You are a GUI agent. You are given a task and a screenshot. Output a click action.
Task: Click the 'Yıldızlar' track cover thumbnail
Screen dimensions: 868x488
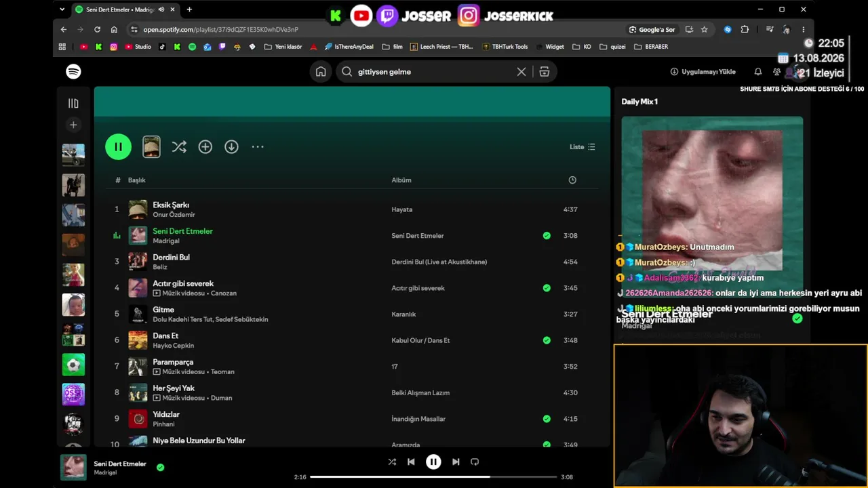click(138, 419)
